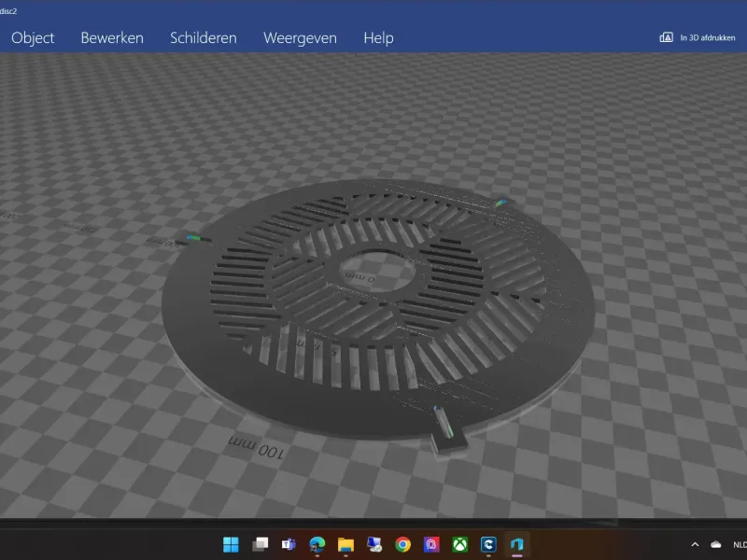Open Microsoft Edge from the taskbar
Image resolution: width=747 pixels, height=560 pixels.
317,544
